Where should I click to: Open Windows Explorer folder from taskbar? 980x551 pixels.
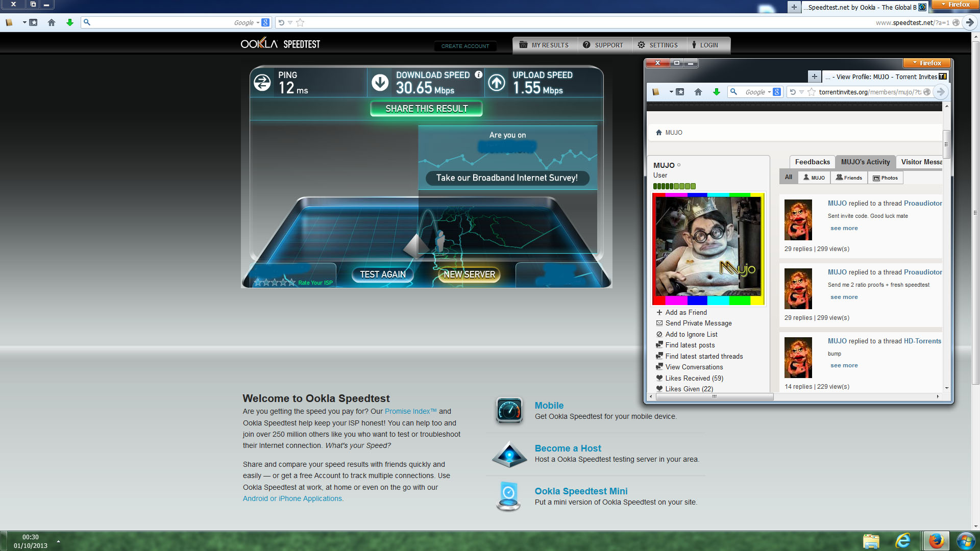pos(871,541)
